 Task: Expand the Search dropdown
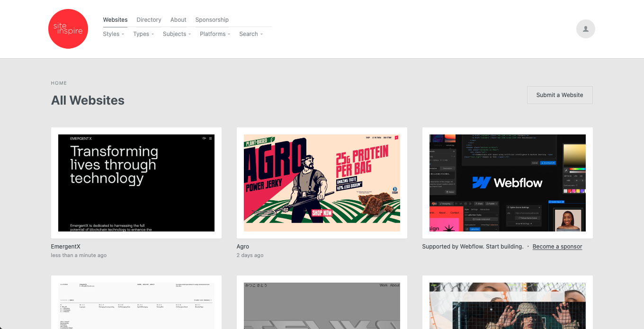click(250, 34)
